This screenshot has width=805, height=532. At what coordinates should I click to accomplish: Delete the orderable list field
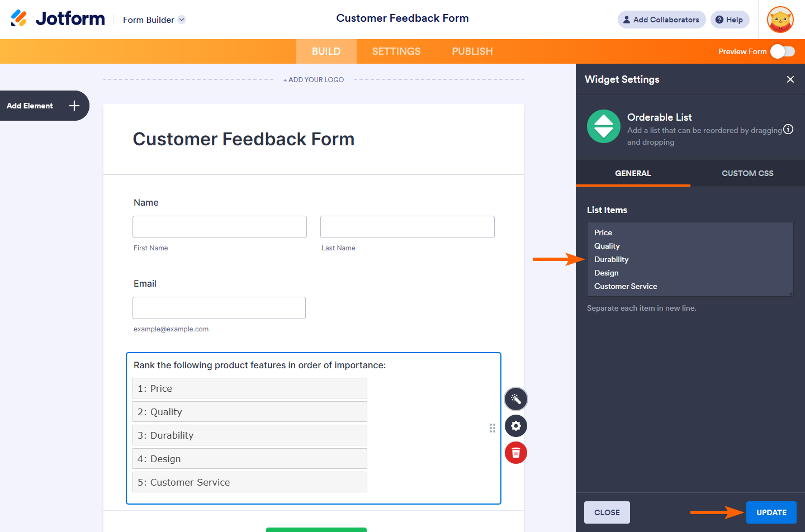click(516, 453)
